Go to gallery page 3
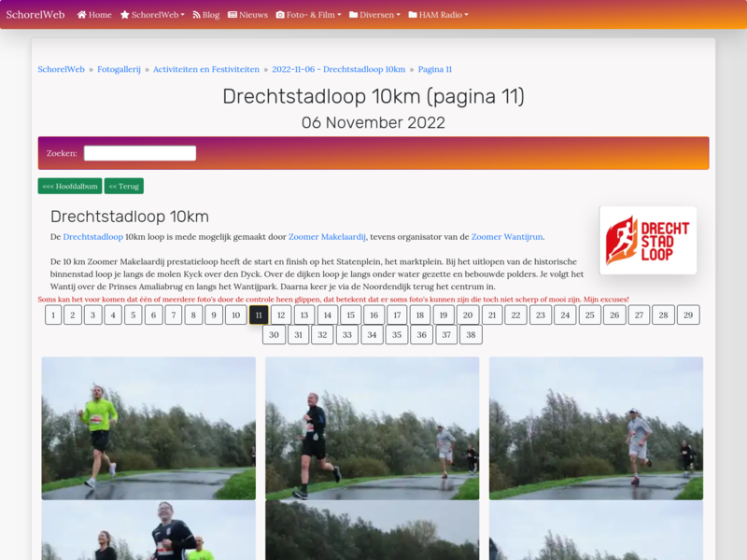Image resolution: width=747 pixels, height=560 pixels. coord(92,315)
